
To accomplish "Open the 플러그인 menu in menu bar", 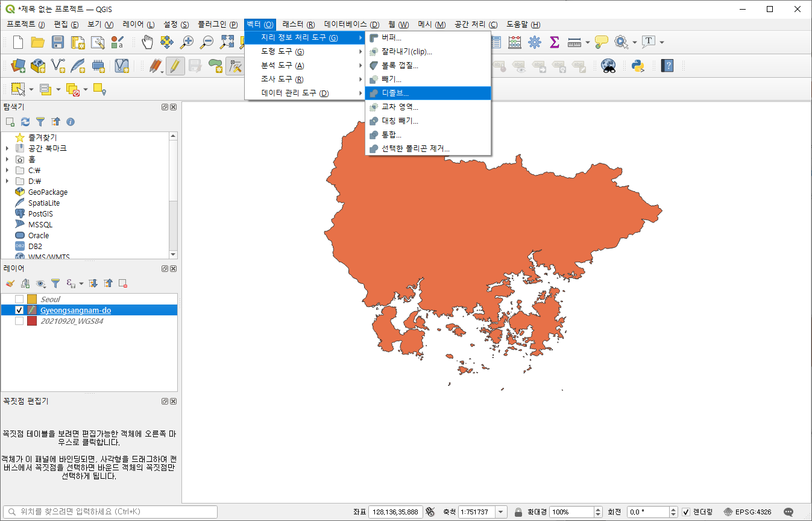I will 218,24.
